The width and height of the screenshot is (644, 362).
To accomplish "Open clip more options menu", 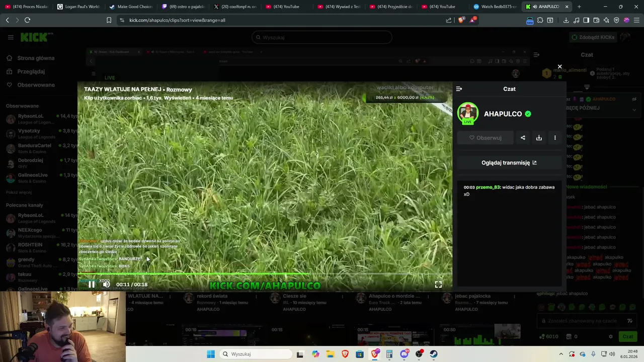I will pos(555,138).
